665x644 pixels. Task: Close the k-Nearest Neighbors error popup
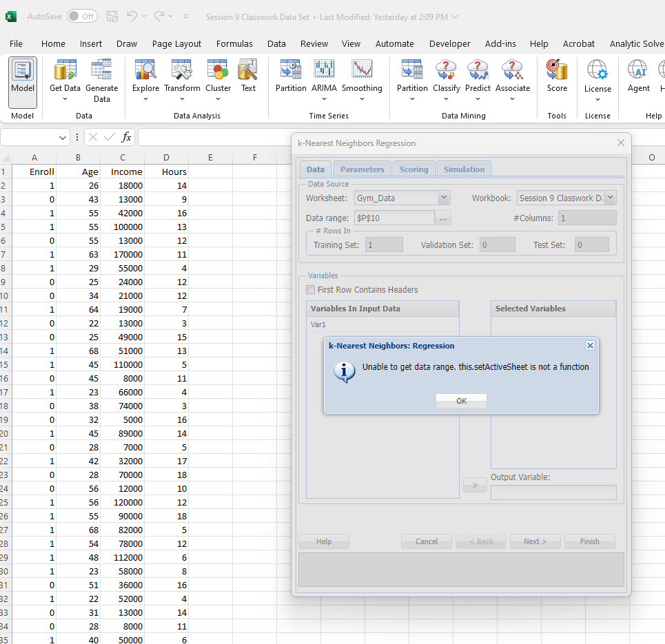(589, 346)
